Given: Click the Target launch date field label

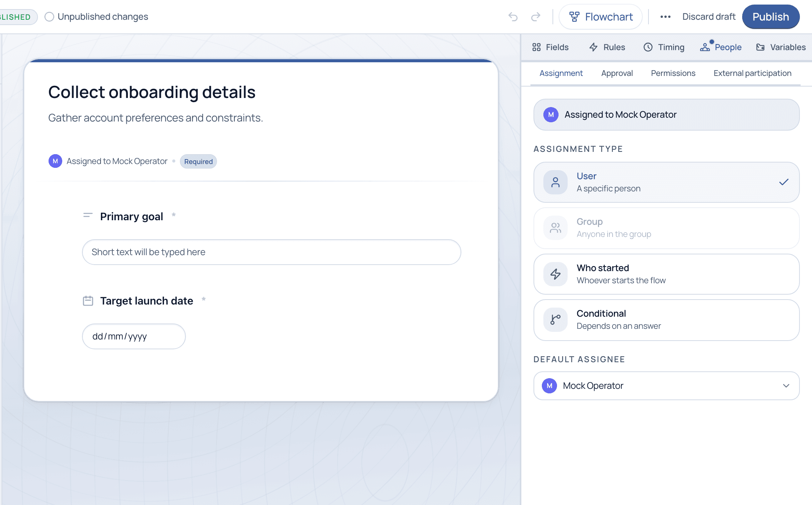Looking at the screenshot, I should [147, 301].
